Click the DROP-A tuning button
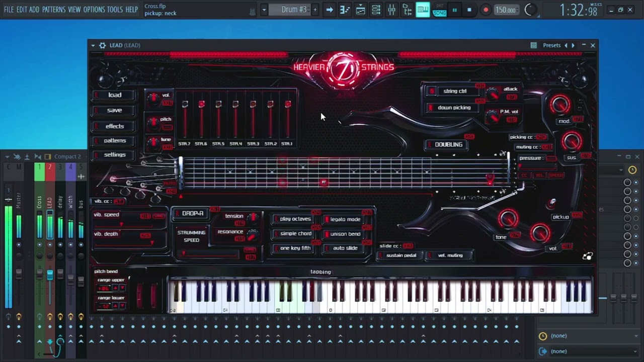Viewport: 644px width, 362px height. (x=190, y=214)
